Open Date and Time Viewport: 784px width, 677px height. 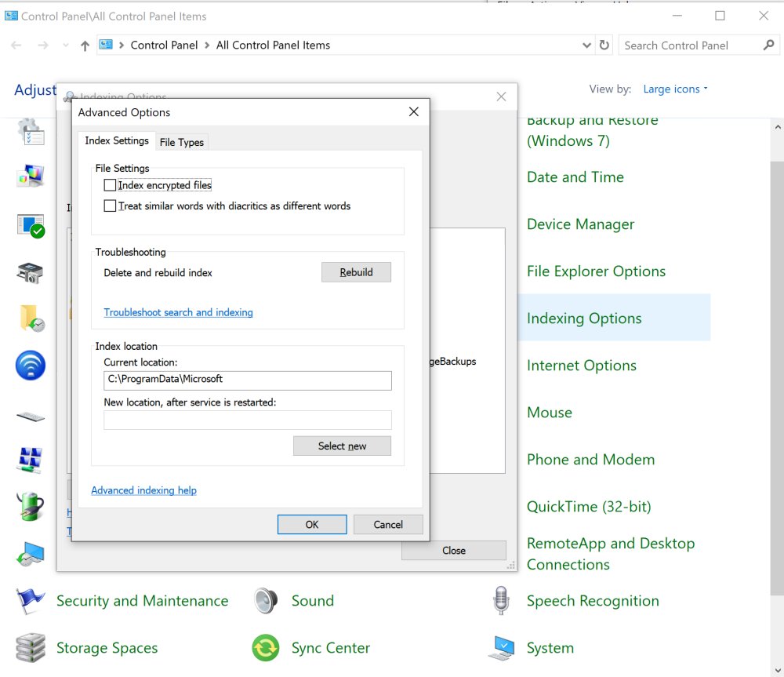575,177
